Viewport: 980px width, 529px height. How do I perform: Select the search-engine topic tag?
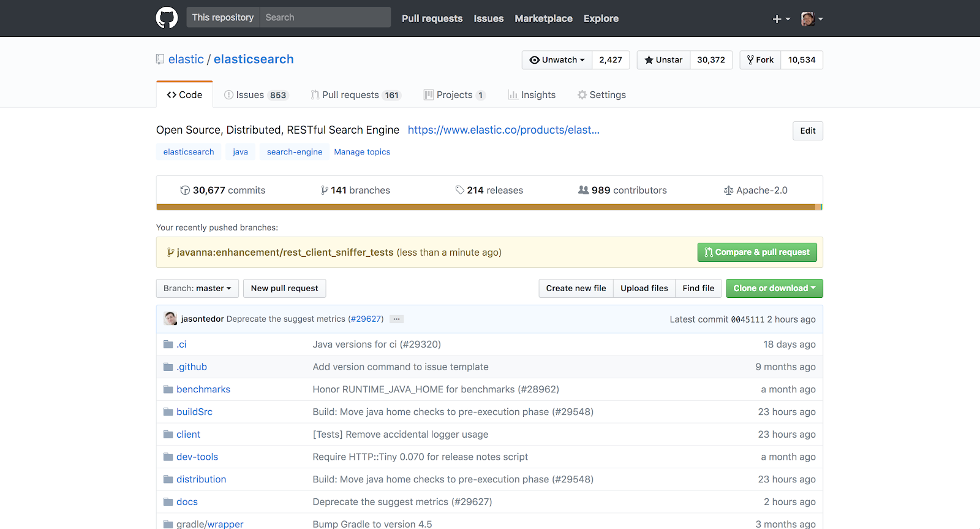click(295, 152)
